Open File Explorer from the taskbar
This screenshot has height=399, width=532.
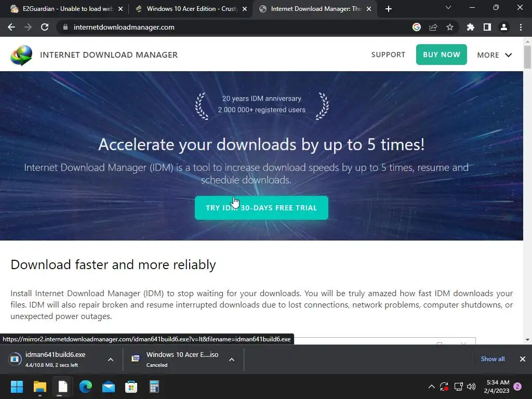(39, 387)
